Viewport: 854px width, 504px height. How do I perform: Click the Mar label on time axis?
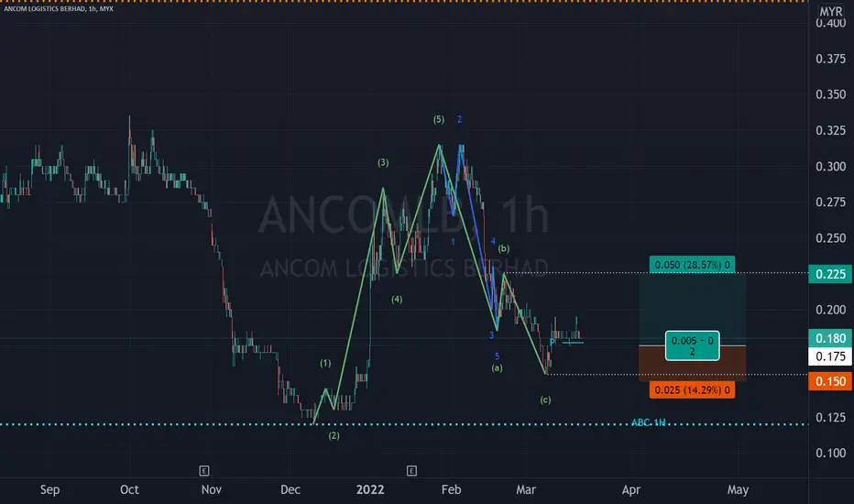point(526,489)
